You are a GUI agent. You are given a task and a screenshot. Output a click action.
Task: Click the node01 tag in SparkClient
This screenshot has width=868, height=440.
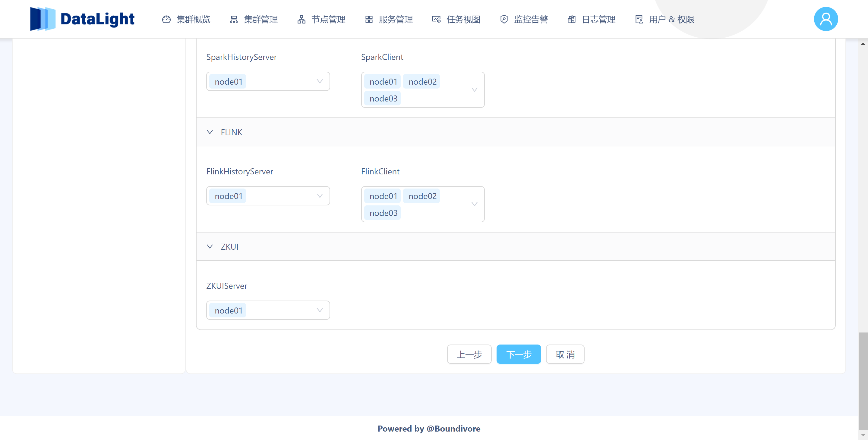[x=383, y=82]
